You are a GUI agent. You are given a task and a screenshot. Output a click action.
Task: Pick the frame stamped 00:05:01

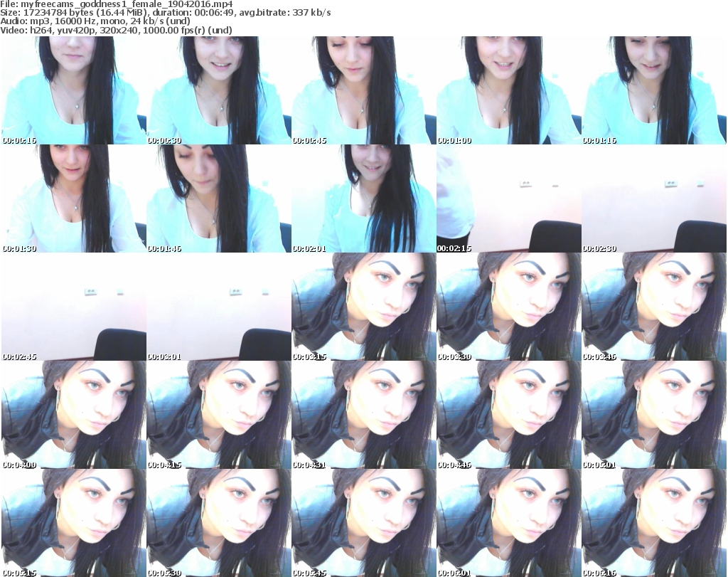click(x=654, y=415)
